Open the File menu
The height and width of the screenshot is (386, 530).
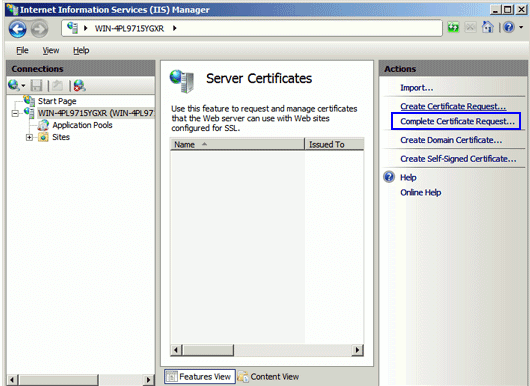[22, 50]
